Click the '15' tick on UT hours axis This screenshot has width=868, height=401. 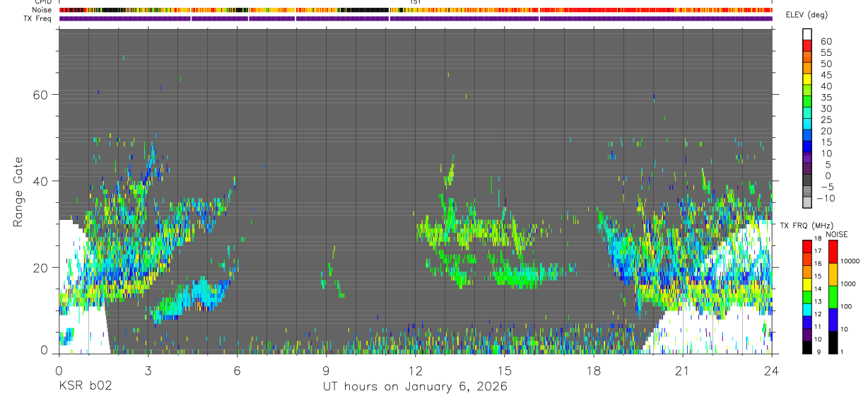[505, 370]
